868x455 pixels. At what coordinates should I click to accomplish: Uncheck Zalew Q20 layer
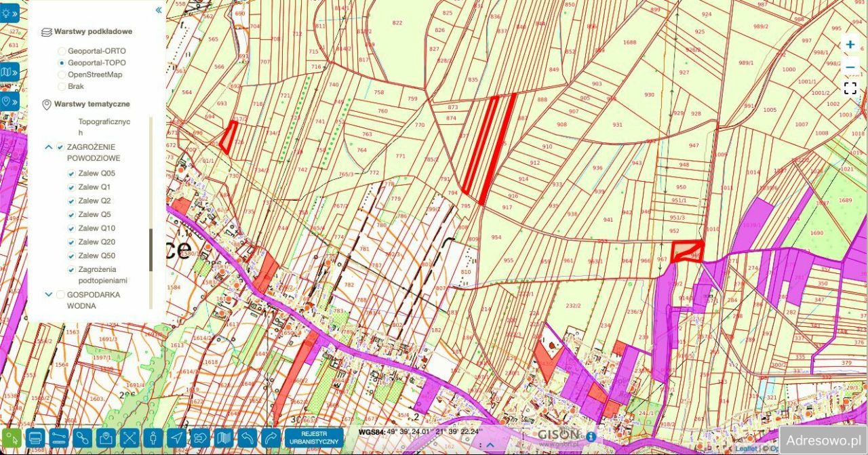pos(71,242)
